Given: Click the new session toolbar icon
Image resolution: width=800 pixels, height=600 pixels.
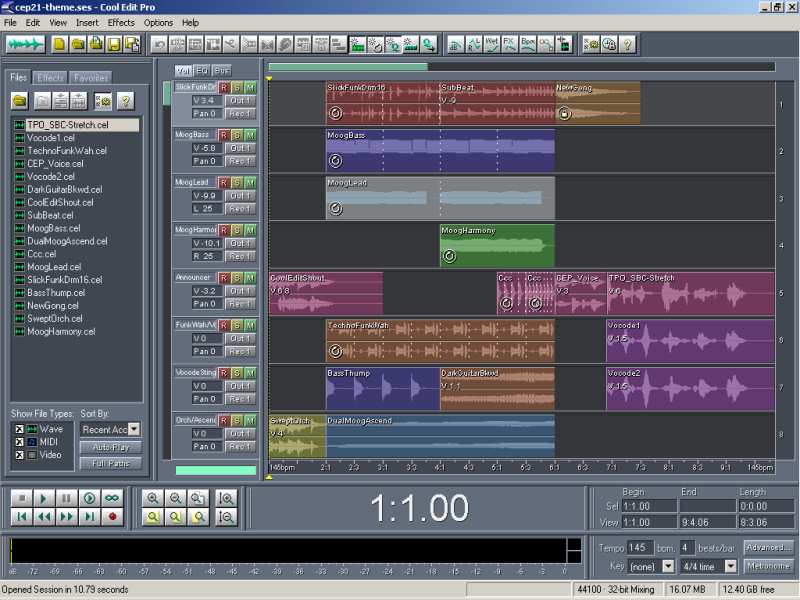Looking at the screenshot, I should click(60, 44).
